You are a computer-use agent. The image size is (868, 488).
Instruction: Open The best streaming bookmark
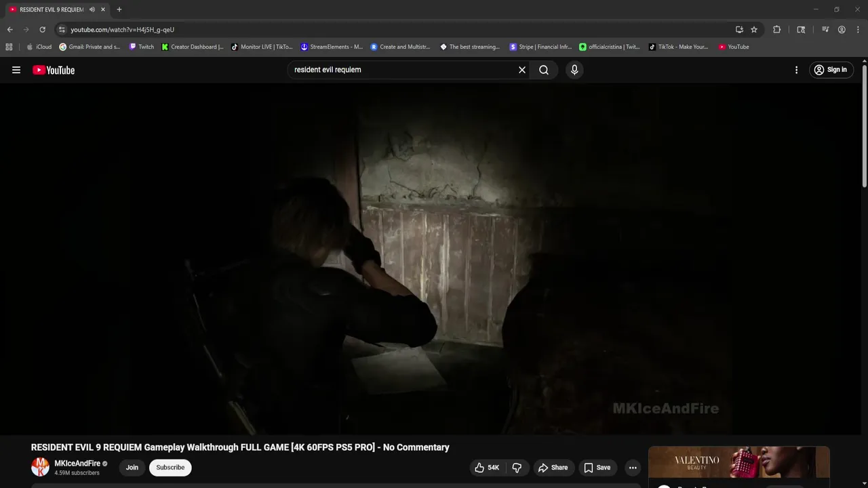click(470, 47)
